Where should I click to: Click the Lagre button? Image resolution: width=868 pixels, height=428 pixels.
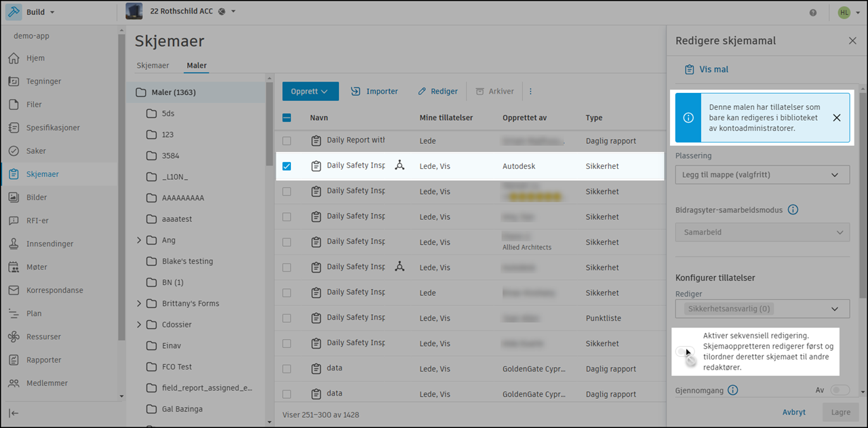point(840,412)
